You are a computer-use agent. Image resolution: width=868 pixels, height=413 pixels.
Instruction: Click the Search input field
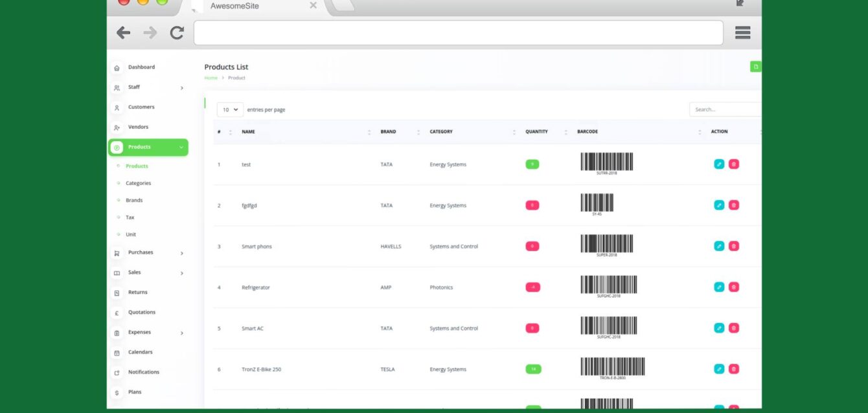725,109
